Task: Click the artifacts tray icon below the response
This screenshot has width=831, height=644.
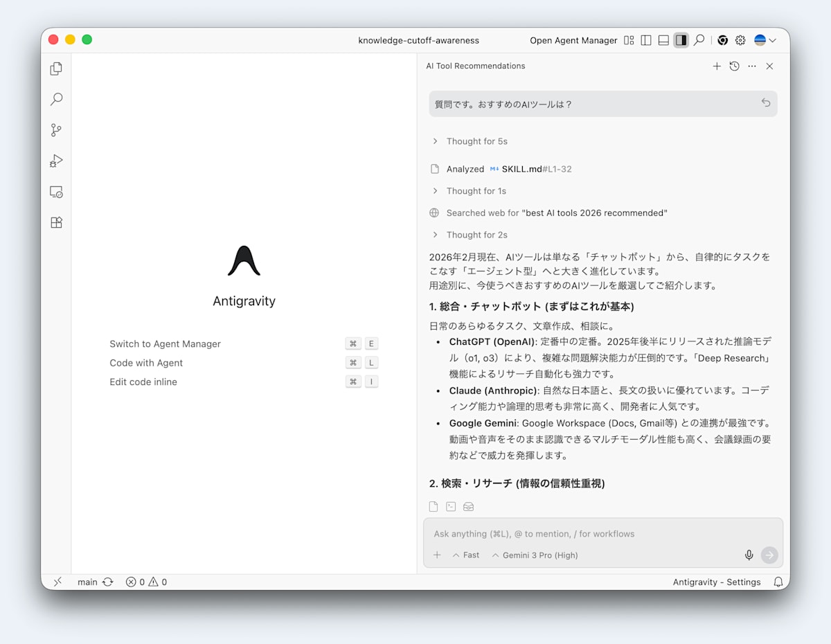Action: click(x=468, y=507)
